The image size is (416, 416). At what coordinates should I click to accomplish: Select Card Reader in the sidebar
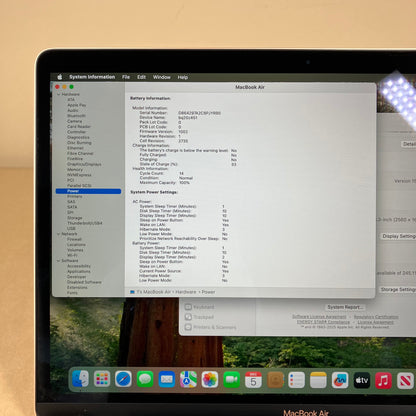point(79,126)
